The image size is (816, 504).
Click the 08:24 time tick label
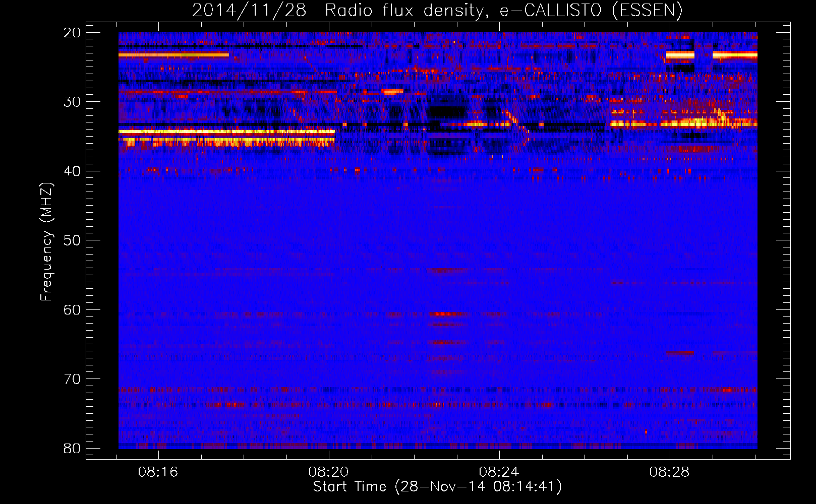pyautogui.click(x=499, y=472)
